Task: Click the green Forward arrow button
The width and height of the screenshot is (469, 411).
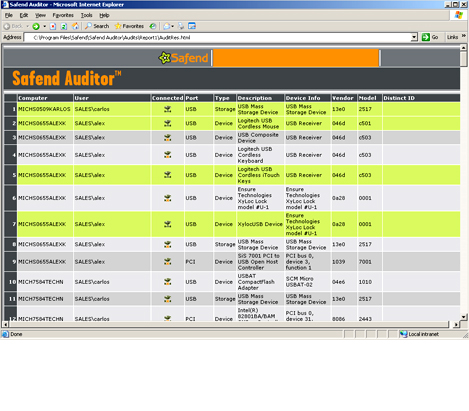Action: tap(36, 26)
